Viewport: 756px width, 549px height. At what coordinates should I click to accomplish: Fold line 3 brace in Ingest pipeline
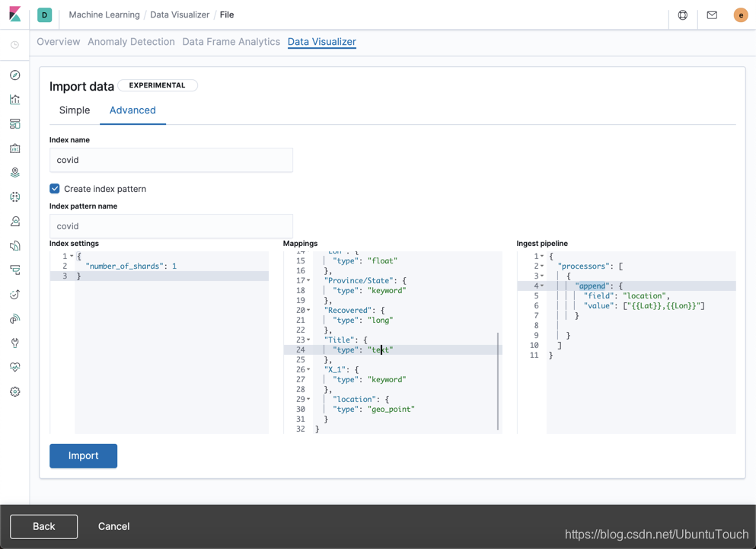pyautogui.click(x=542, y=276)
